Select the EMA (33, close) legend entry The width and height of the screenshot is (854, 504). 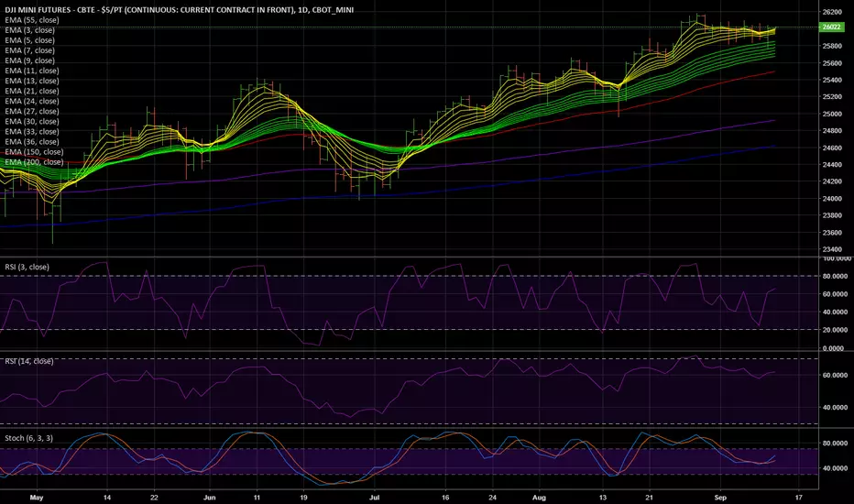coord(32,131)
